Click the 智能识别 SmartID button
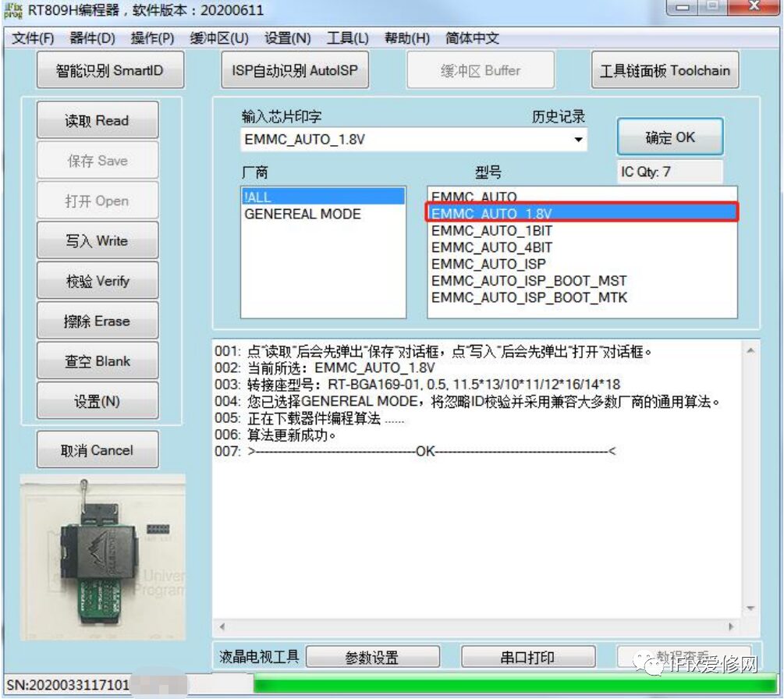 click(110, 70)
